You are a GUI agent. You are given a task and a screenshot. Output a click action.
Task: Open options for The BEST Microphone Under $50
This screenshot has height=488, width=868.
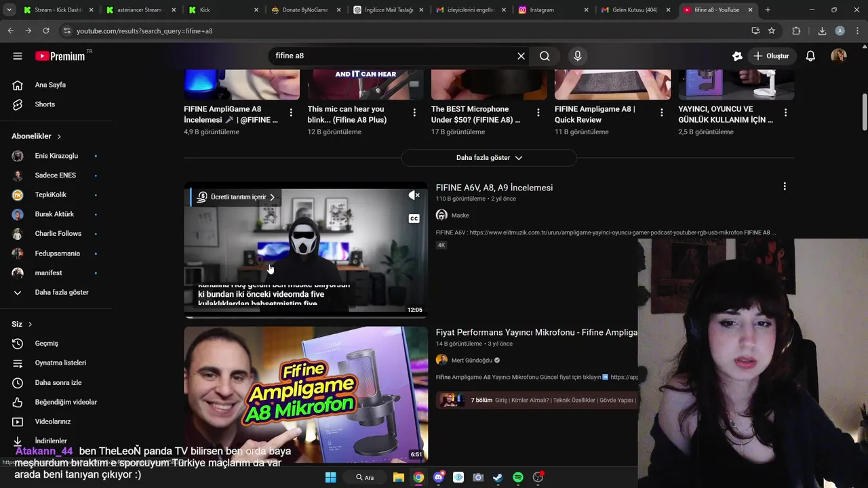538,113
